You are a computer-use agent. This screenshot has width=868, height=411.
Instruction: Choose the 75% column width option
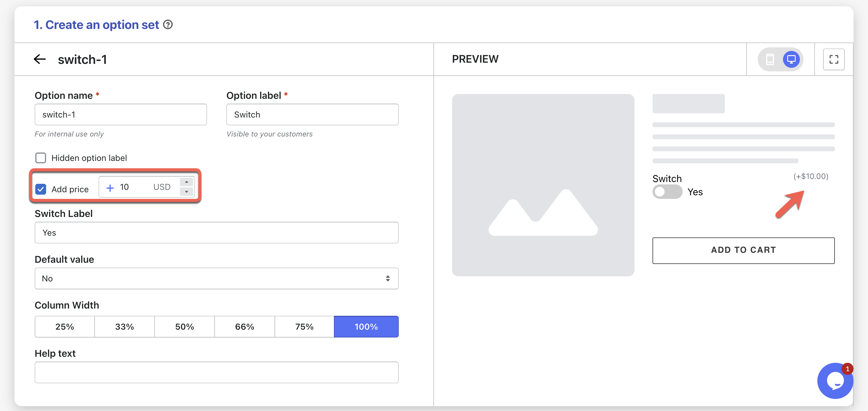coord(304,326)
